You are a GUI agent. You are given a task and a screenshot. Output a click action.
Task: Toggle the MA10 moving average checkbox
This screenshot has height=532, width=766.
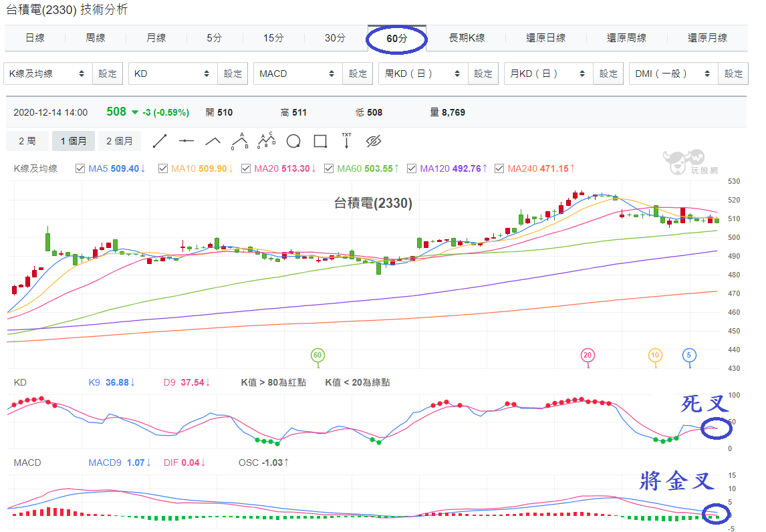(x=162, y=168)
